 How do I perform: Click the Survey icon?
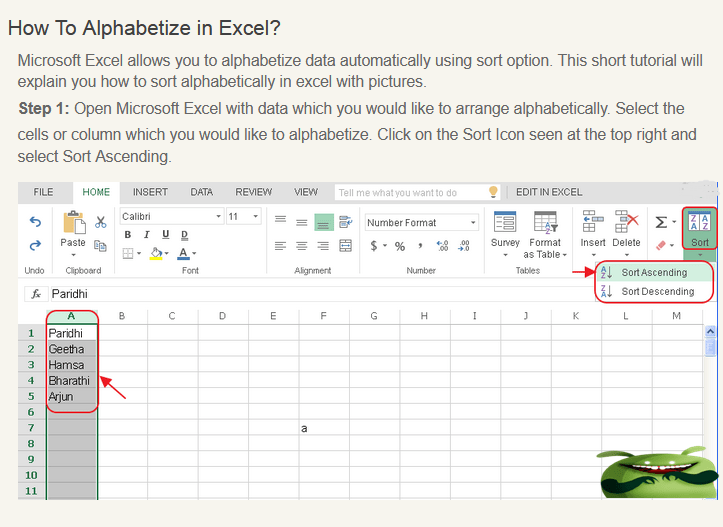tap(505, 223)
